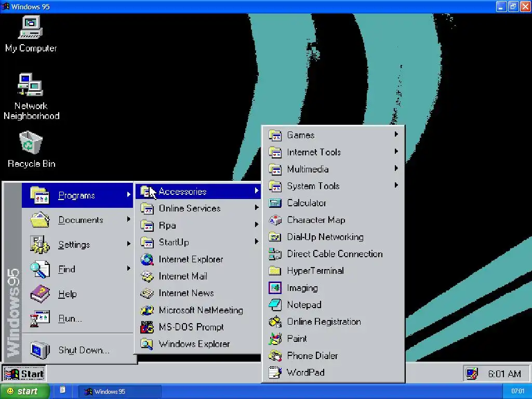Click the Internet Explorer globe icon

pyautogui.click(x=147, y=259)
